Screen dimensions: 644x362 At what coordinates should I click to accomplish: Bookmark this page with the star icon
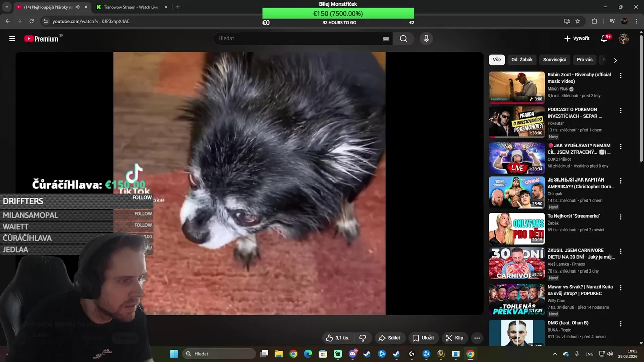point(578,21)
